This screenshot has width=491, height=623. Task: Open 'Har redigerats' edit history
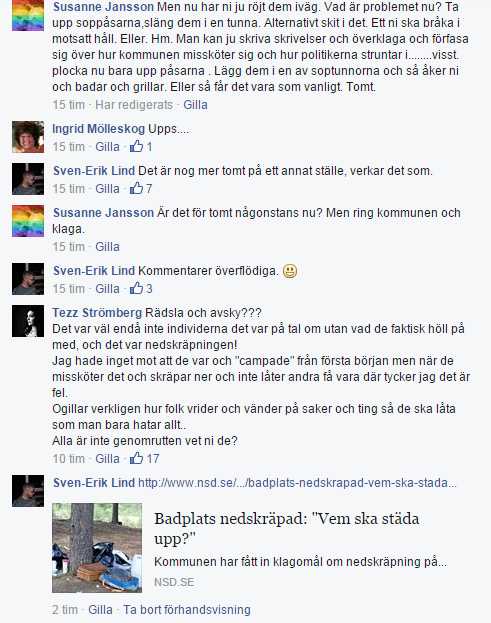(x=134, y=105)
